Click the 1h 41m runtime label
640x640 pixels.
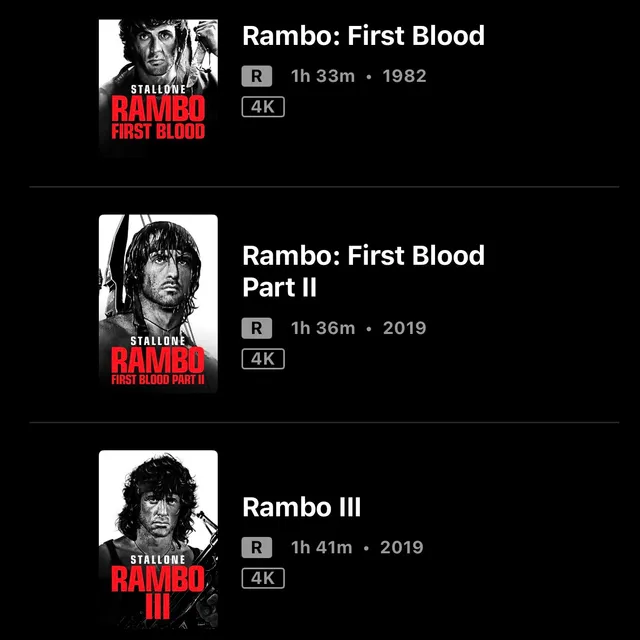(x=322, y=547)
